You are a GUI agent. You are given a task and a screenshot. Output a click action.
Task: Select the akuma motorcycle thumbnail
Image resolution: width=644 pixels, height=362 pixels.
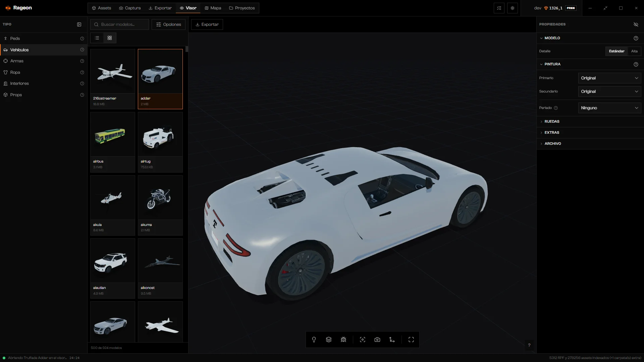coord(160,205)
